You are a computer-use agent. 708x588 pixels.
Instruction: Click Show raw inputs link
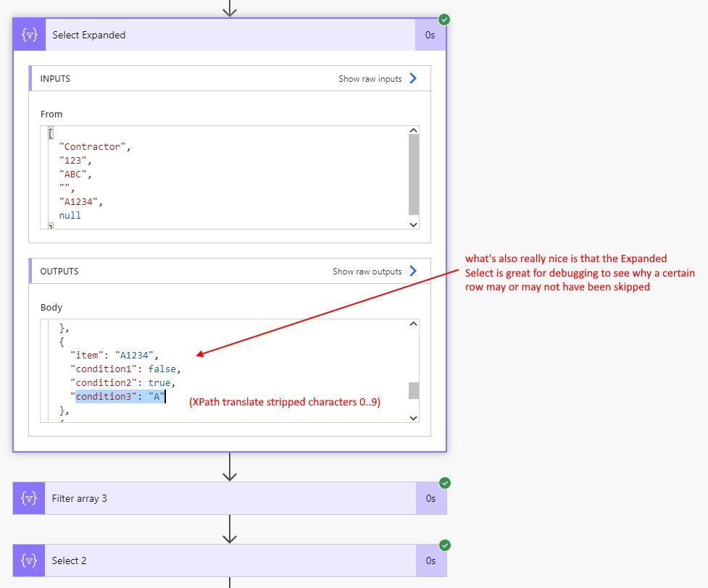point(370,79)
